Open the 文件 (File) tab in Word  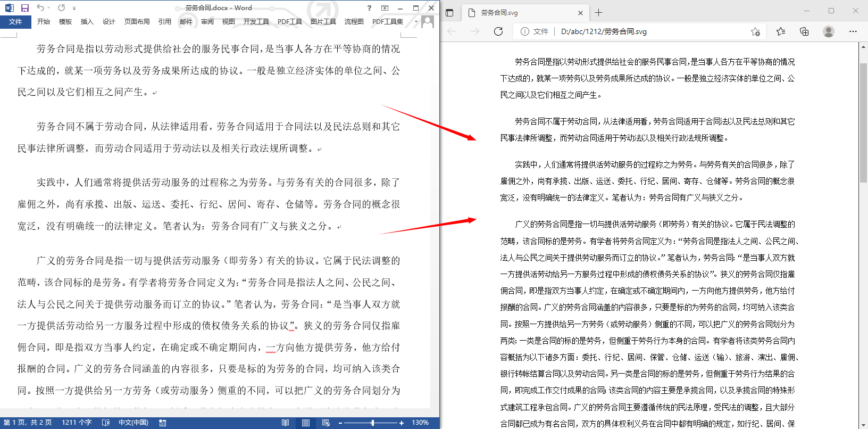tap(15, 22)
